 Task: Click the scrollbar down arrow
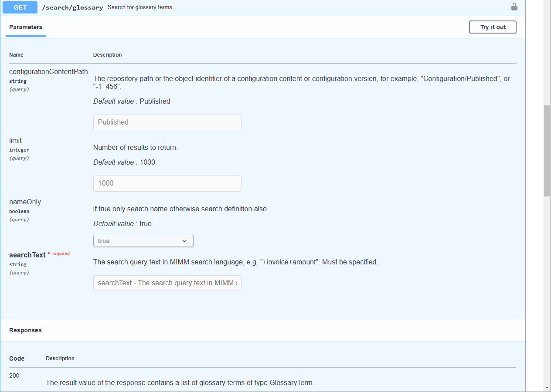pyautogui.click(x=547, y=387)
